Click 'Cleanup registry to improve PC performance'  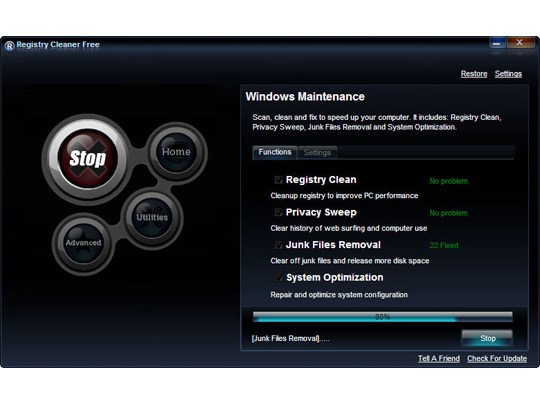coord(344,196)
